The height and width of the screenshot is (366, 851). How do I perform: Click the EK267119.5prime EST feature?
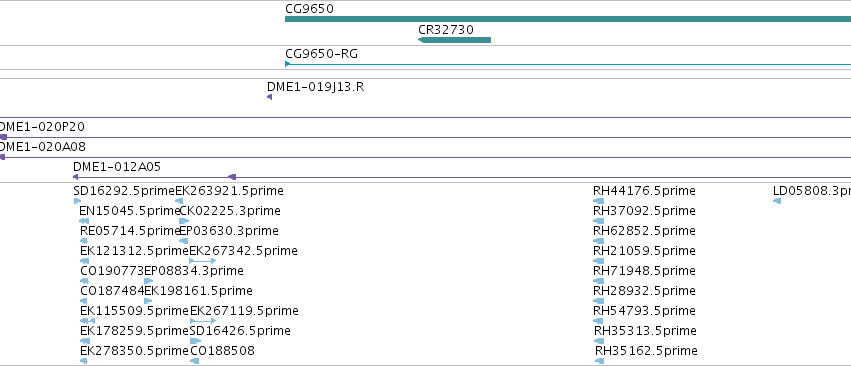203,321
